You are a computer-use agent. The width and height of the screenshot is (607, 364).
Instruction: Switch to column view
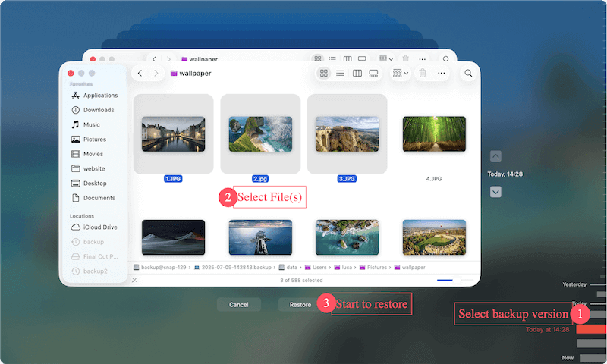pos(357,73)
